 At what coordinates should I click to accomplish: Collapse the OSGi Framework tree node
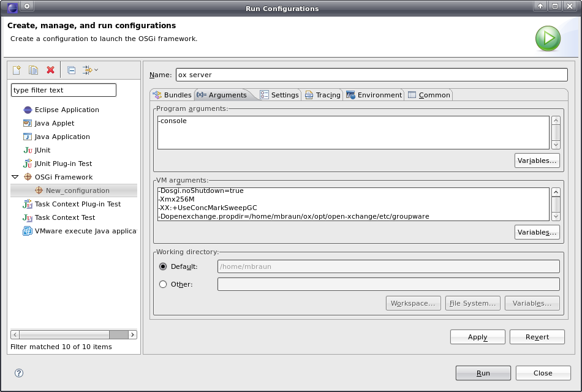click(x=15, y=177)
